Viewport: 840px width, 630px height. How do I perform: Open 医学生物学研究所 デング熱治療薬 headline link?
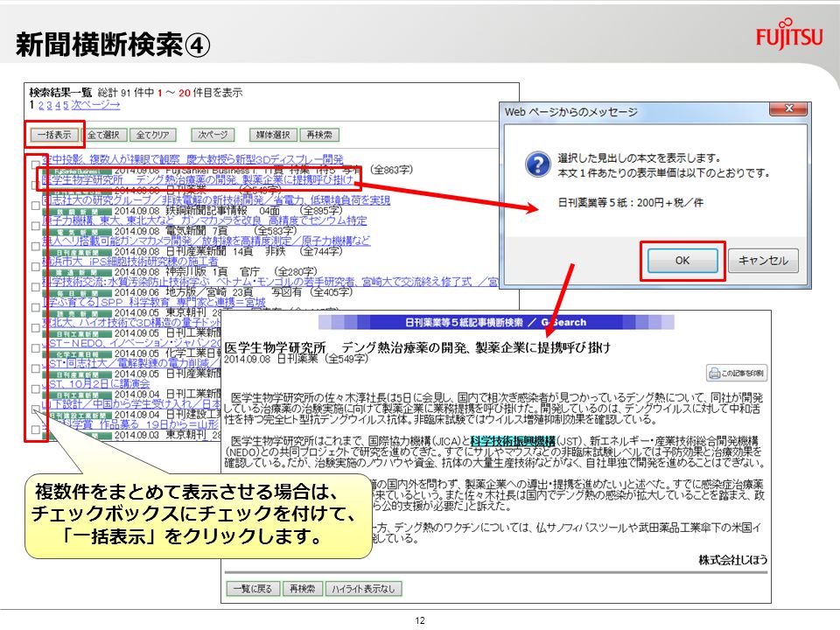point(198,180)
